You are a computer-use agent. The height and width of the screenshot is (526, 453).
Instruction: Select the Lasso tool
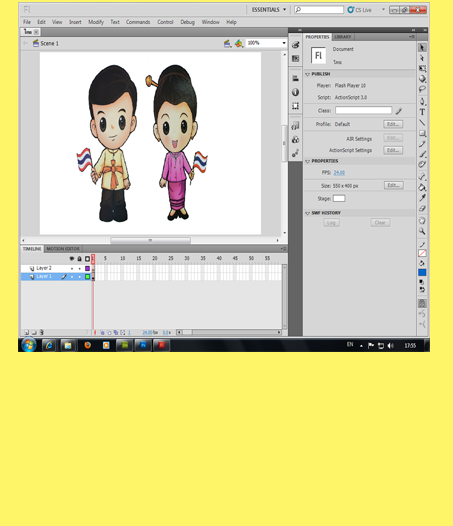(x=422, y=90)
